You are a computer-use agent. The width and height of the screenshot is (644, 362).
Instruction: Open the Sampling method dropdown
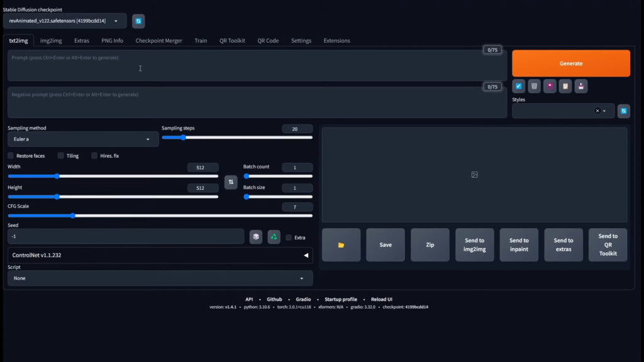coord(82,139)
